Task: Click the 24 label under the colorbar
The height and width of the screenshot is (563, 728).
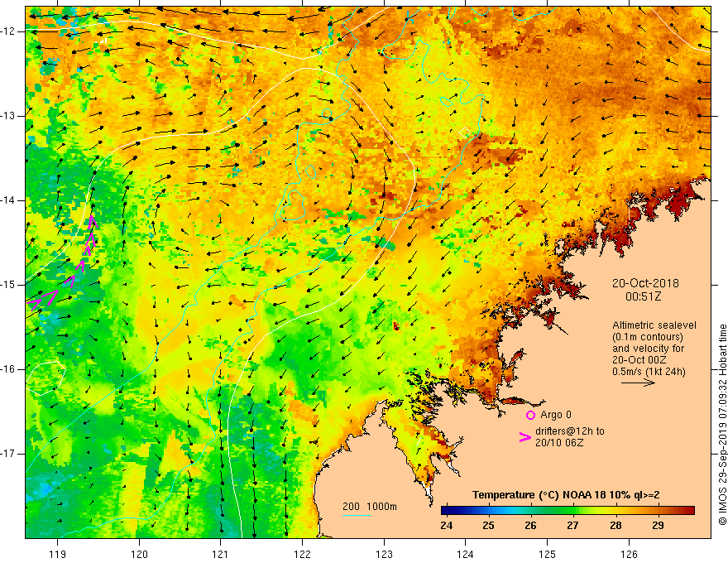Action: point(446,526)
